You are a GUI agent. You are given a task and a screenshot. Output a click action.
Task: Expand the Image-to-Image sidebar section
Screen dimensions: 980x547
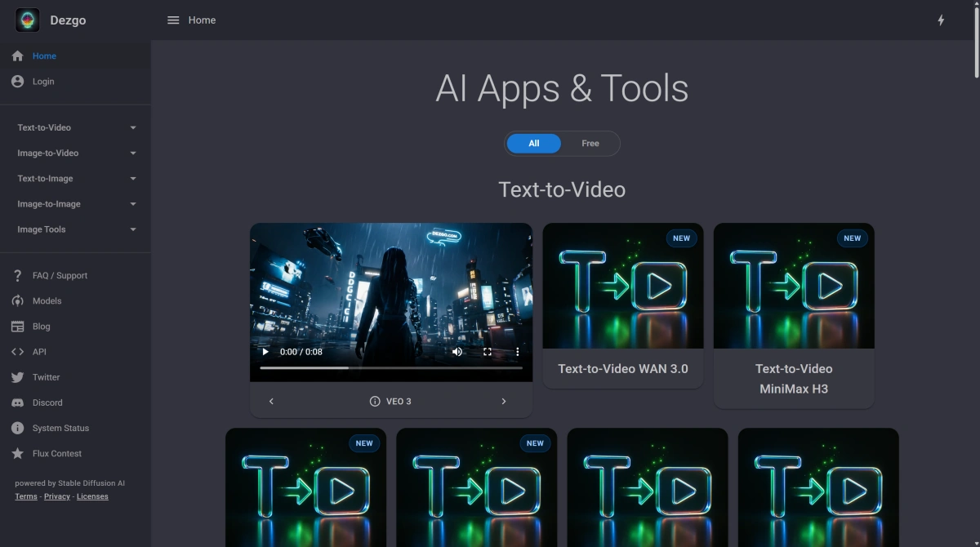[x=75, y=204]
